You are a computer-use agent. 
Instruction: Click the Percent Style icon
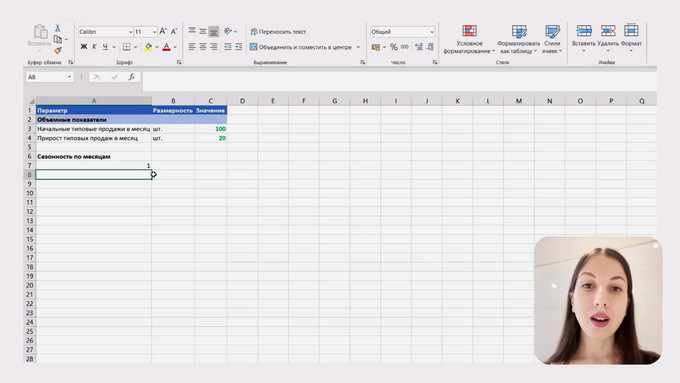393,47
